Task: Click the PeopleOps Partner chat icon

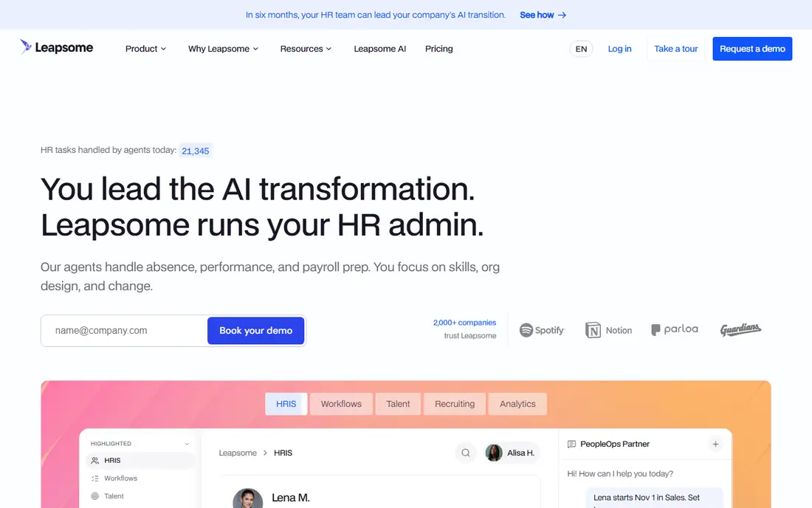Action: pos(571,444)
